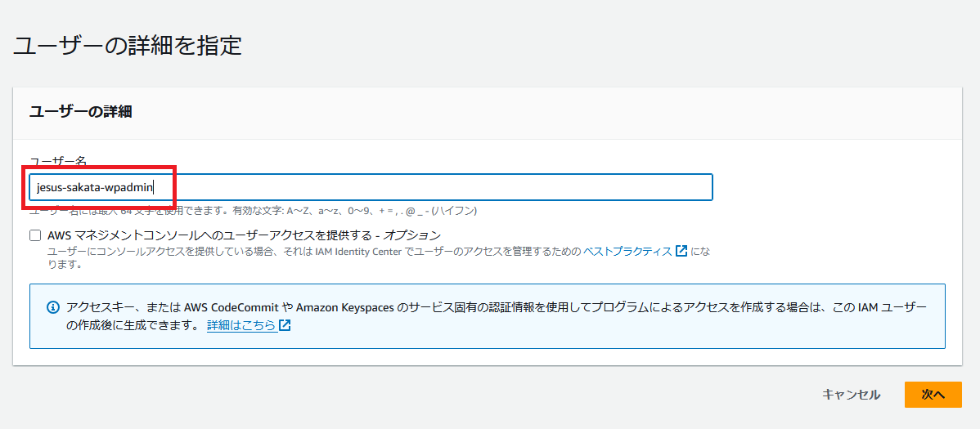Click the キャンセル button

coord(852,395)
